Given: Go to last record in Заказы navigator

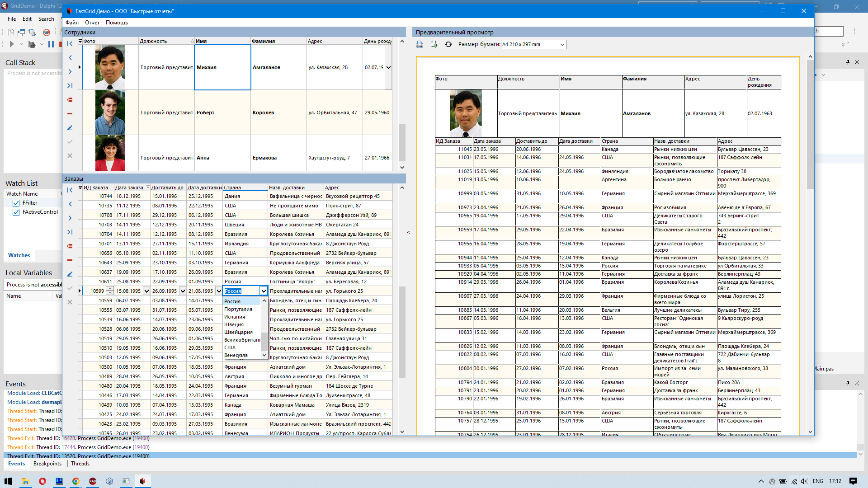Looking at the screenshot, I should (x=70, y=232).
